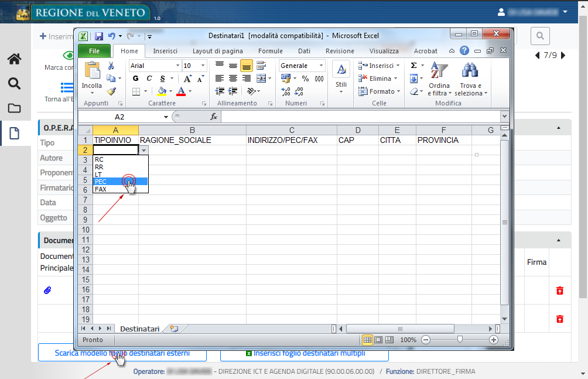Toggle align text right
Image resolution: width=588 pixels, height=379 pixels.
click(247, 78)
